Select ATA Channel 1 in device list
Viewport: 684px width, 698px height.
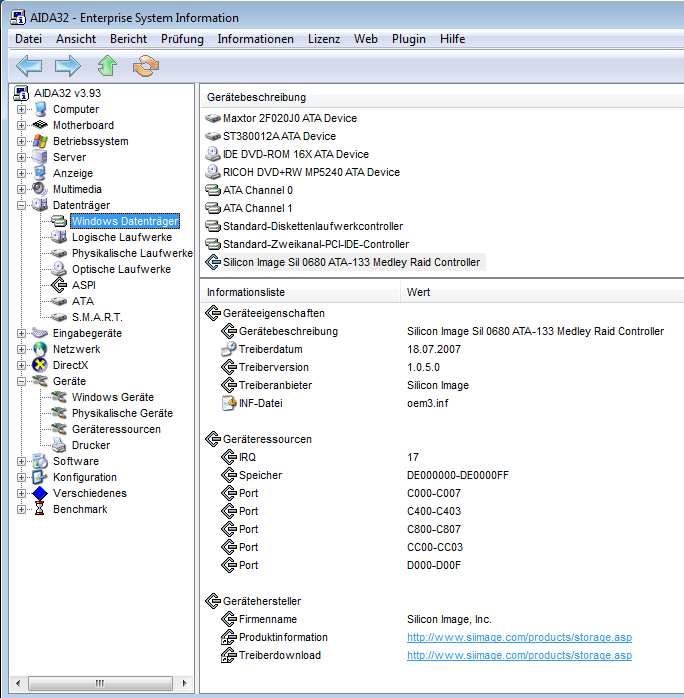pyautogui.click(x=258, y=208)
